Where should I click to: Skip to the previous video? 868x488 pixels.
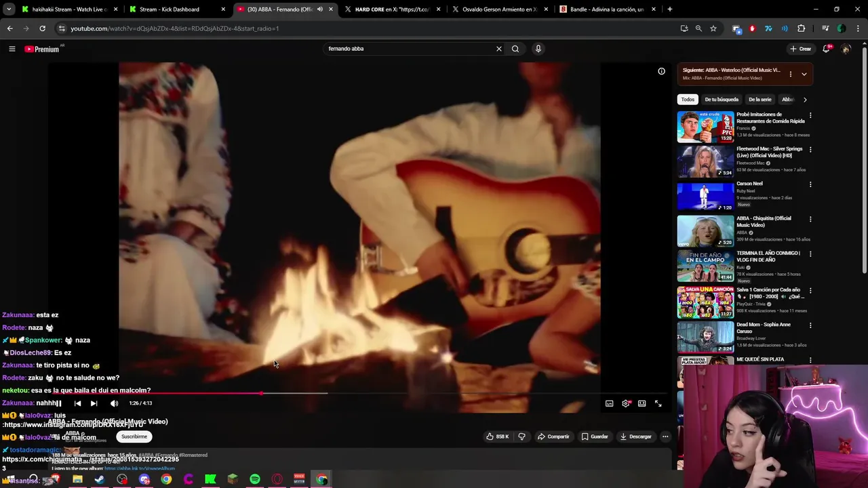(77, 403)
